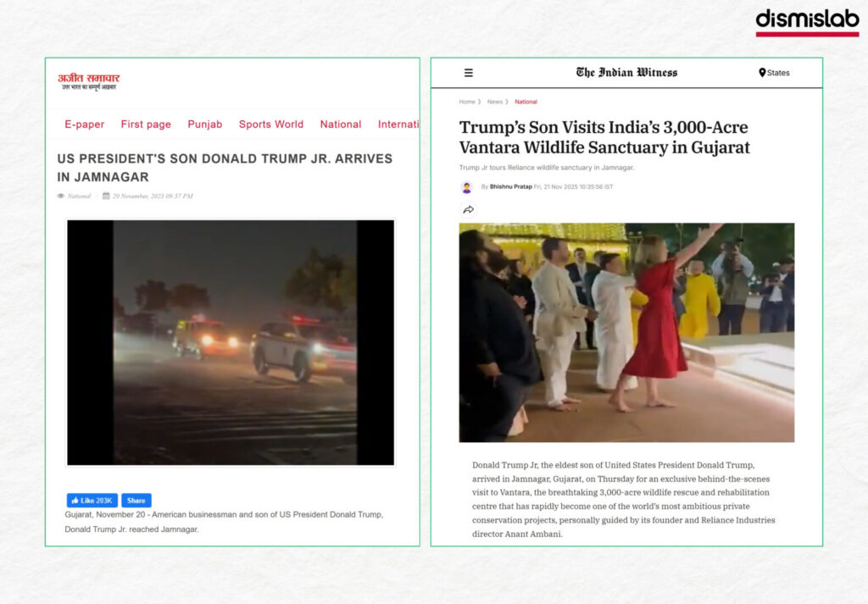Click headline 'US President's Son Donald Trump Jr. Arrives in Jamnagar'
This screenshot has width=868, height=604.
point(225,168)
